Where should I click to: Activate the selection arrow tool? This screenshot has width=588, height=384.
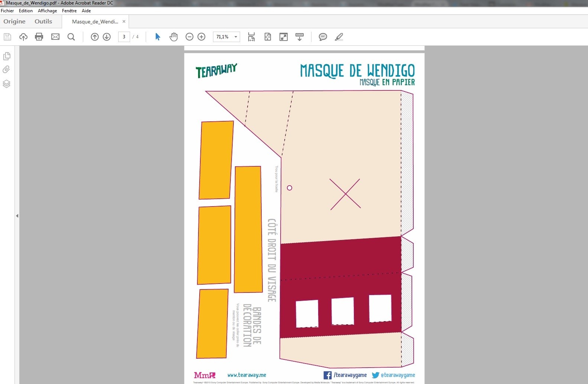158,37
